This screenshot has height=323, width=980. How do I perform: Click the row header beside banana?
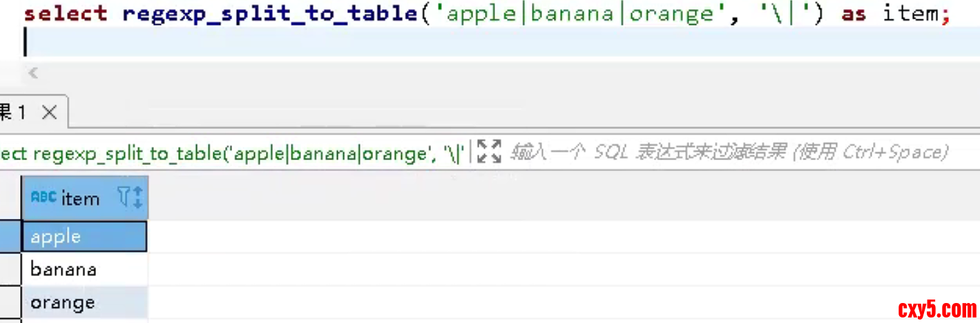point(10,269)
